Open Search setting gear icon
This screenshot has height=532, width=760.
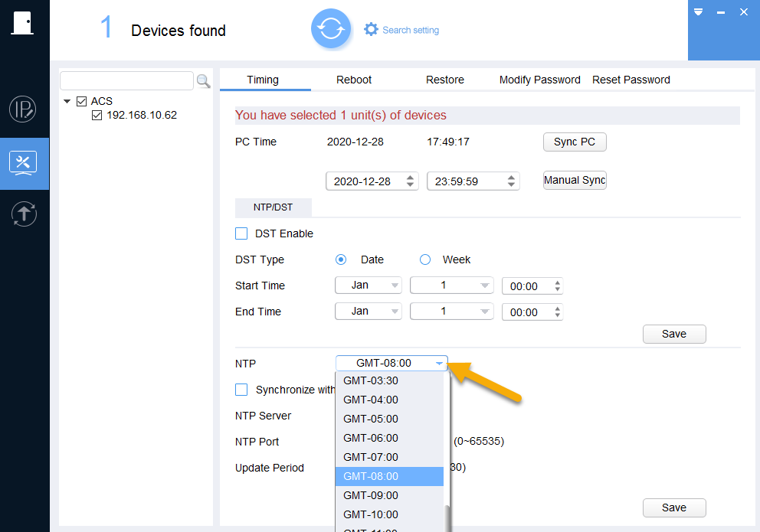pos(371,30)
